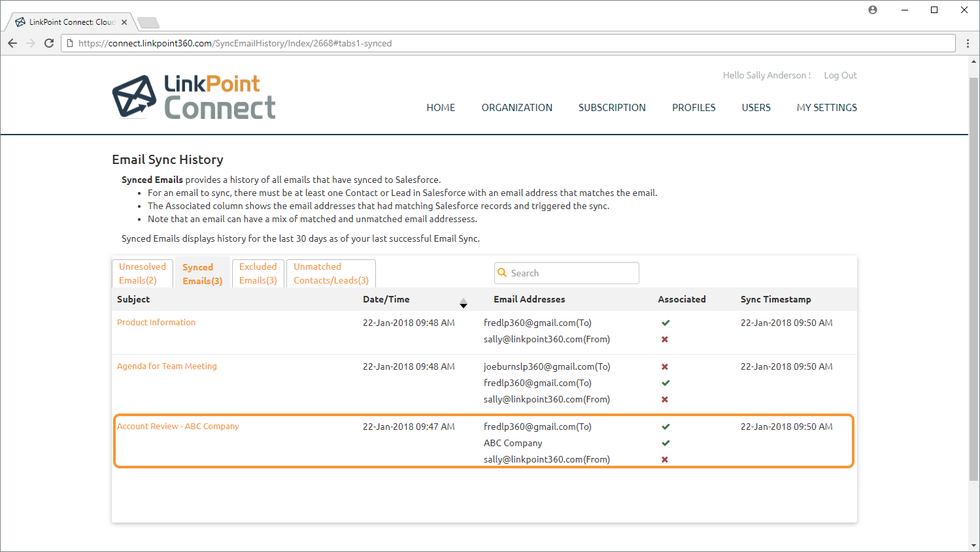Switch to Excluded Emails(3) tab
Image resolution: width=980 pixels, height=552 pixels.
tap(258, 273)
